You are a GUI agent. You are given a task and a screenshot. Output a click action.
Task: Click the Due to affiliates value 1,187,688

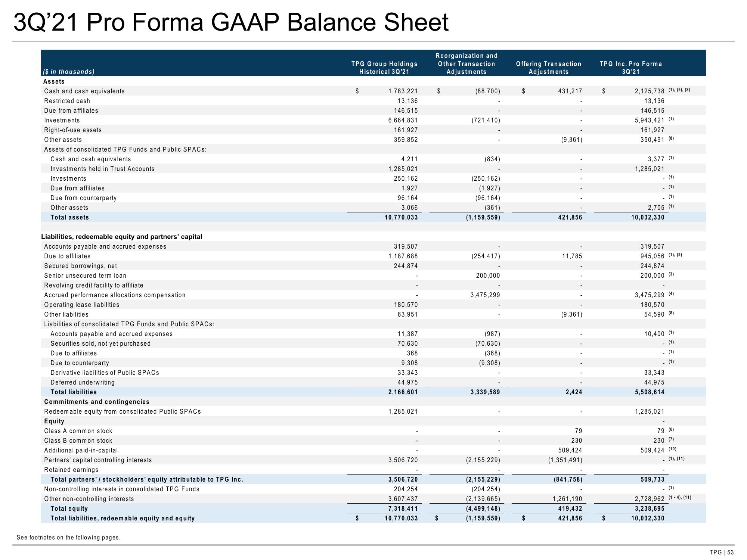point(403,256)
